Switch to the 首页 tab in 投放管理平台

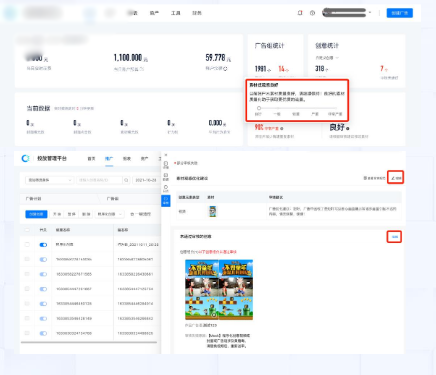pyautogui.click(x=91, y=159)
